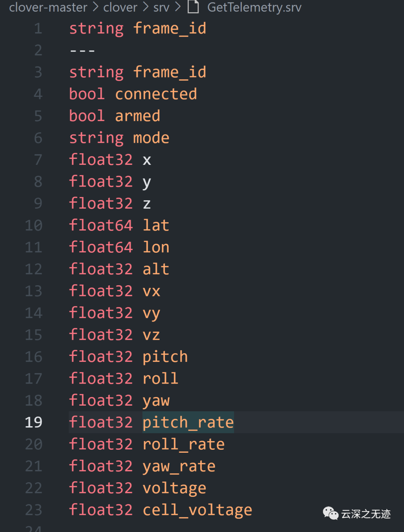Click line number 19 in the gutter

point(34,422)
